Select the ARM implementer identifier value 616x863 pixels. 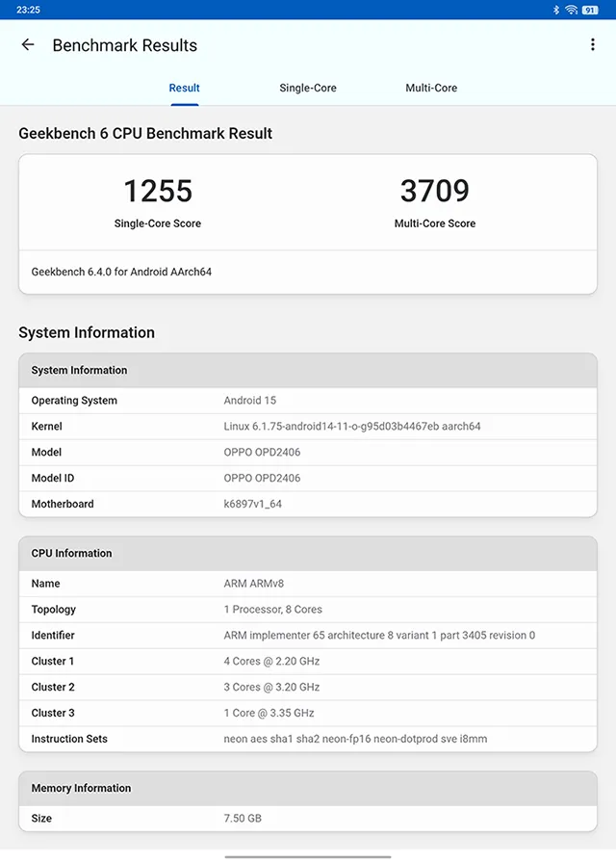pyautogui.click(x=379, y=636)
